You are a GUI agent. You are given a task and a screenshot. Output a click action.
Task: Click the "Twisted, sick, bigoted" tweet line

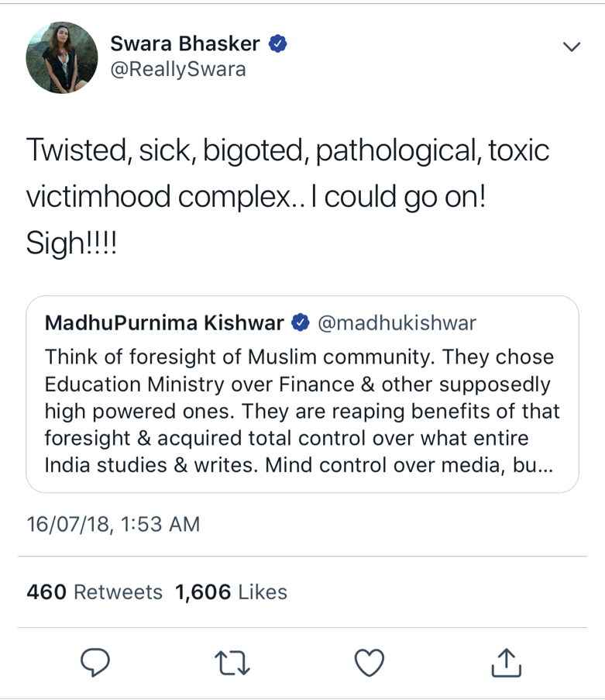point(287,150)
